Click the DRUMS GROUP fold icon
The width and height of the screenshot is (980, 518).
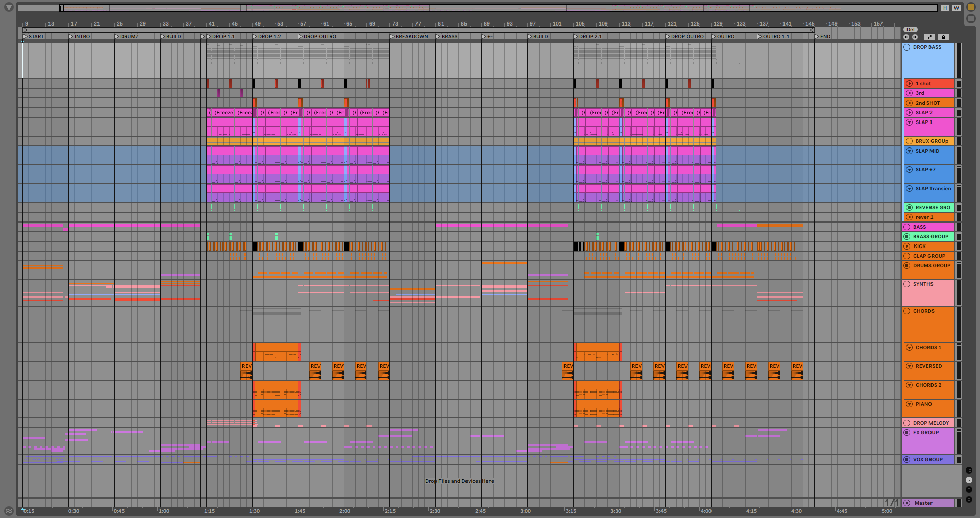(x=907, y=265)
